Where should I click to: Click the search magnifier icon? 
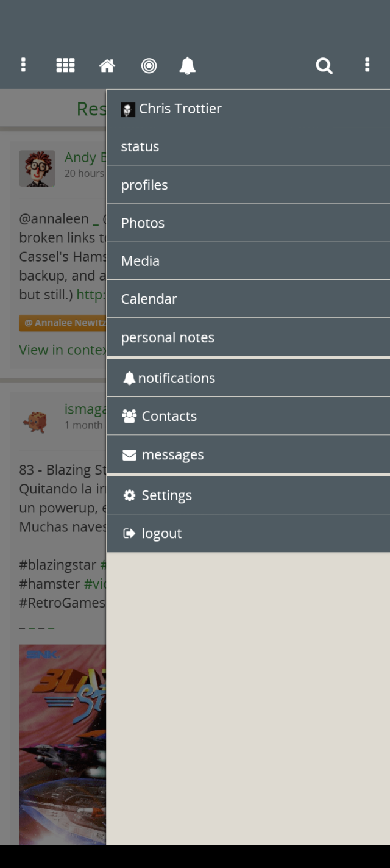point(324,65)
